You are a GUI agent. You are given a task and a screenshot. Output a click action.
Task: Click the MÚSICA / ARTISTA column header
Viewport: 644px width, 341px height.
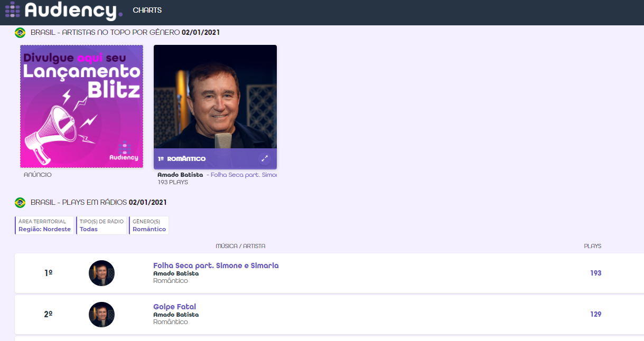(x=240, y=246)
